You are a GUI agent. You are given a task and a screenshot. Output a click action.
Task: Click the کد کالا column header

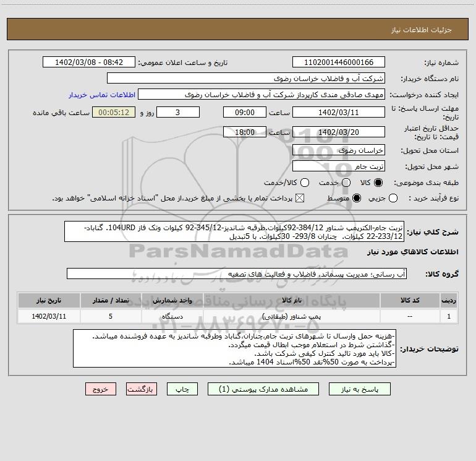(410, 300)
